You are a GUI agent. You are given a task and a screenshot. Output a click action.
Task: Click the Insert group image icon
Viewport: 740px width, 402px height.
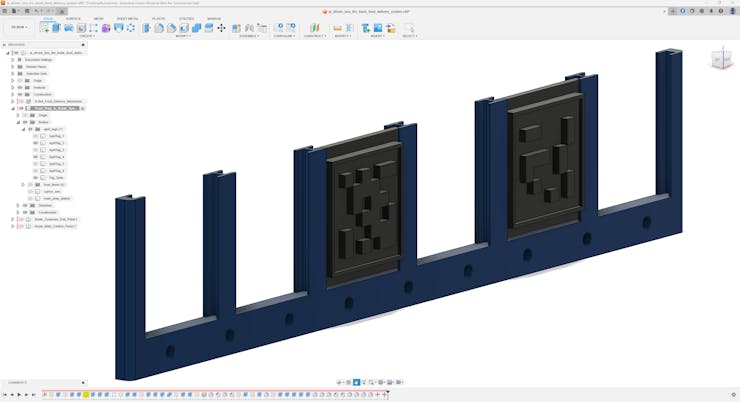point(377,28)
